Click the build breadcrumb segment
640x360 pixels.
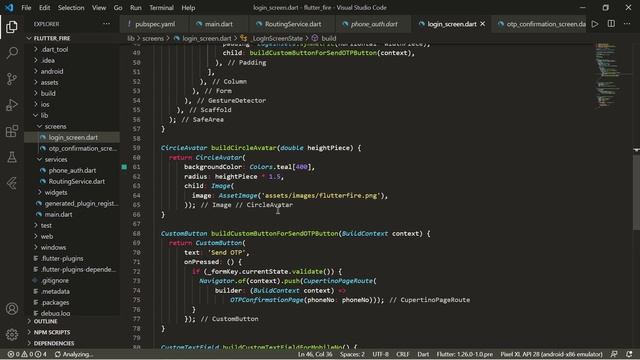click(x=329, y=38)
